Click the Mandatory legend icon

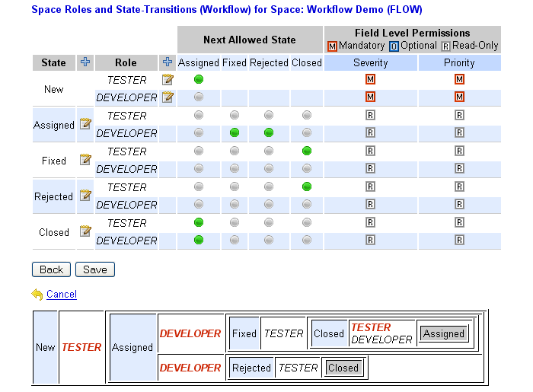pos(332,46)
